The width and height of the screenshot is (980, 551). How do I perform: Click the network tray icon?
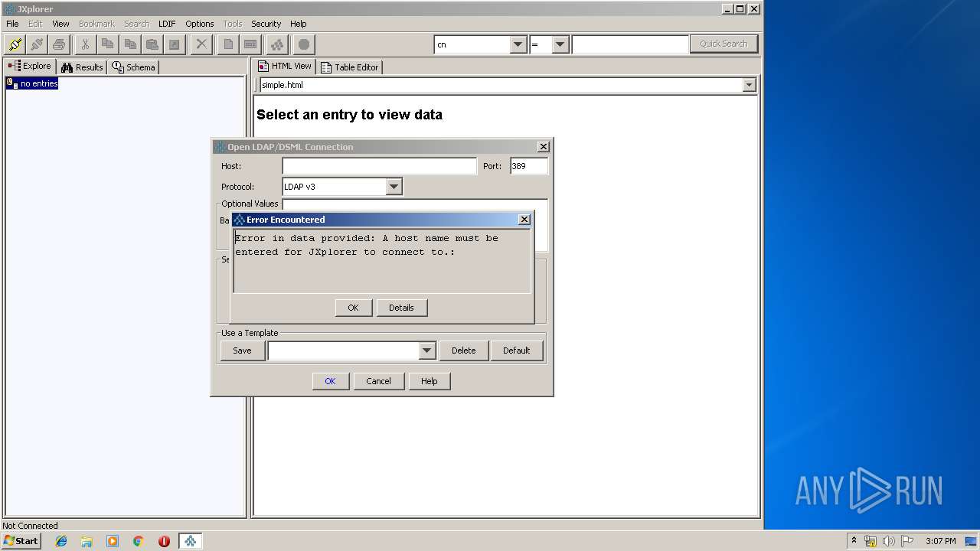pos(871,541)
